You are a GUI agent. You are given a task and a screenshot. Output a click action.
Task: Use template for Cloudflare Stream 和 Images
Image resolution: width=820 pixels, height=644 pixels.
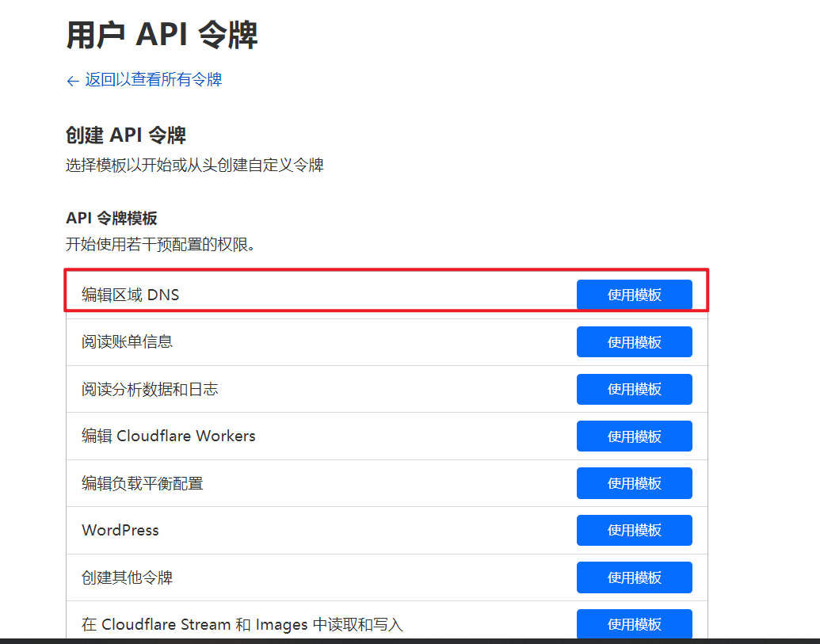pos(634,624)
